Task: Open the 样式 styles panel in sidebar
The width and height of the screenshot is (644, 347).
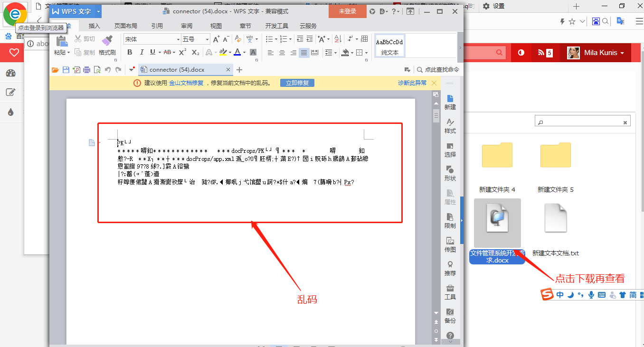Action: point(450,126)
